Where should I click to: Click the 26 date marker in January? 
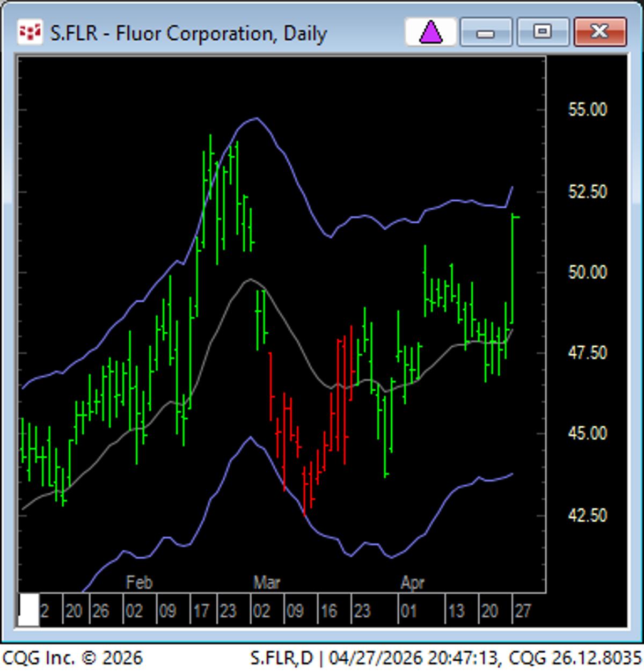coord(100,610)
